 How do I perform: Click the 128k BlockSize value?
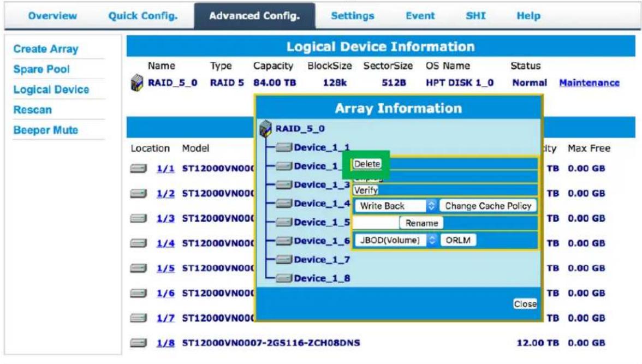(x=335, y=83)
